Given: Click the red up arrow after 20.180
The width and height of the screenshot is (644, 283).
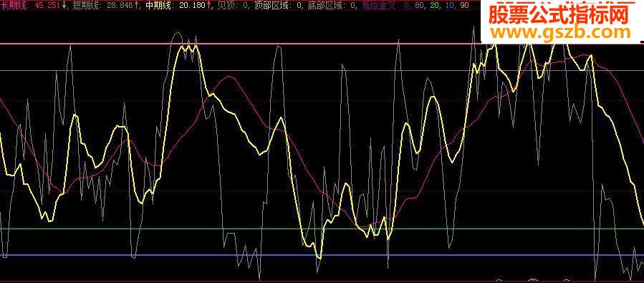Looking at the screenshot, I should [209, 5].
